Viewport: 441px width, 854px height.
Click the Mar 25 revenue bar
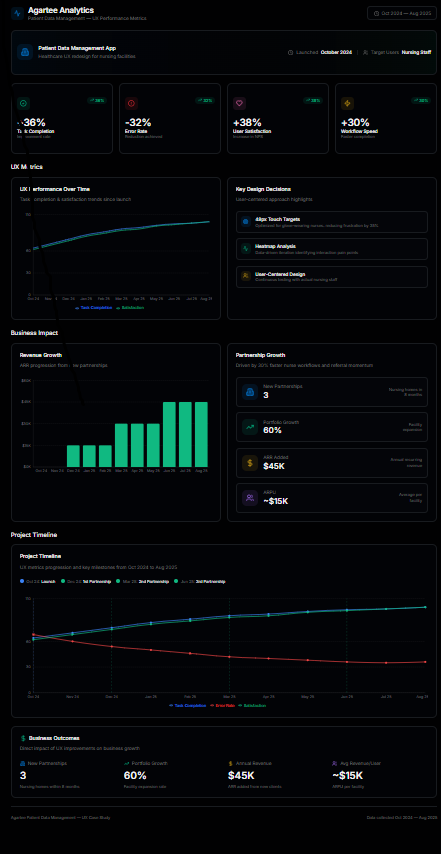point(121,445)
